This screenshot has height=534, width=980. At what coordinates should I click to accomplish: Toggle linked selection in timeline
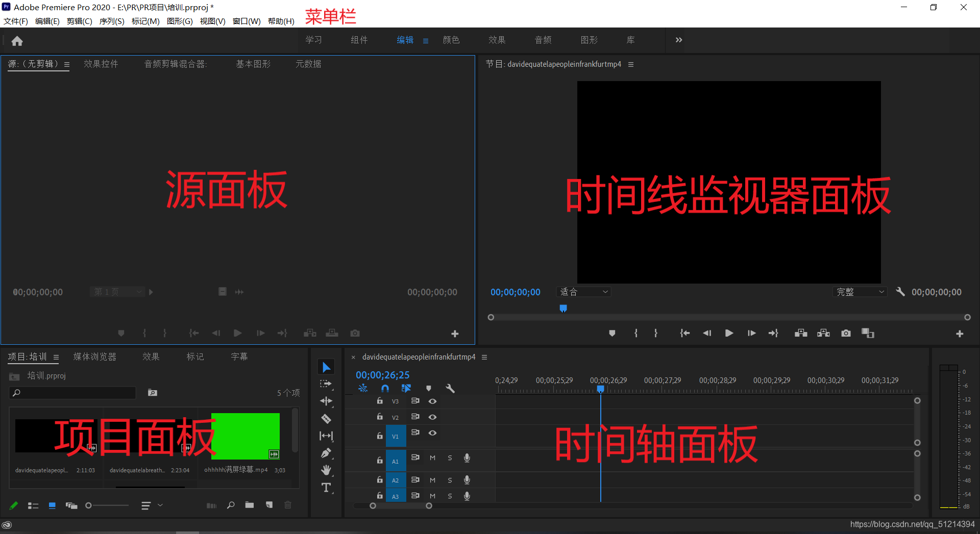tap(406, 388)
